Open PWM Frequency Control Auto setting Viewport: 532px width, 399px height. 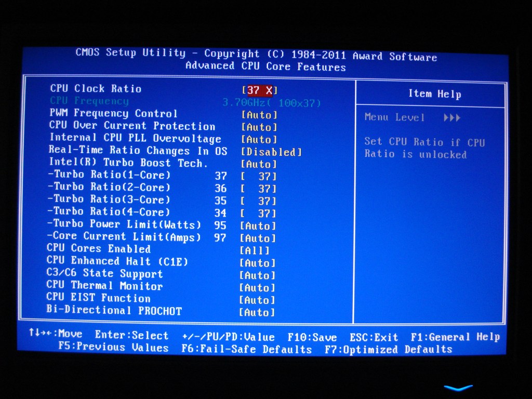[x=259, y=115]
